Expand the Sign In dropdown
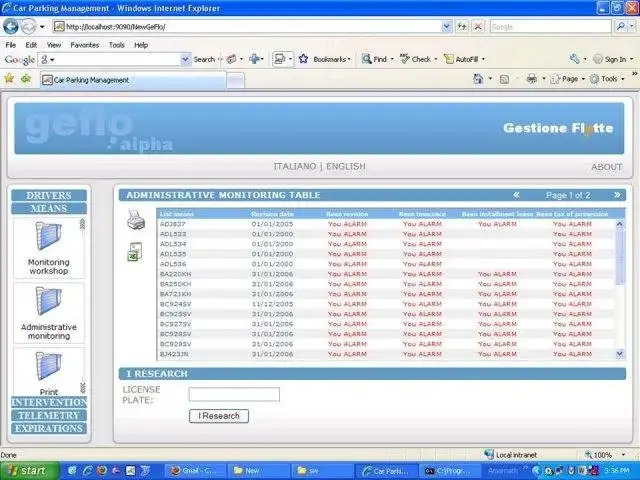The image size is (640, 480). click(x=631, y=59)
